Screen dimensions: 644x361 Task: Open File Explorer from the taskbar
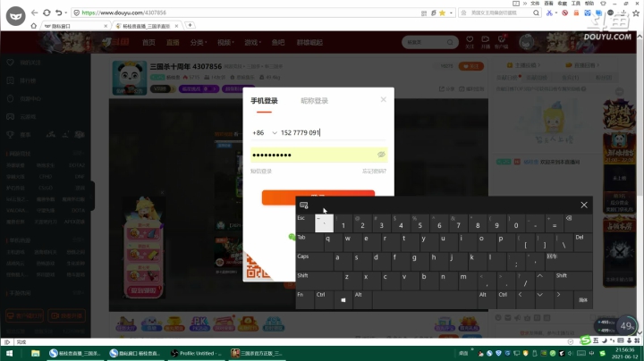point(35,353)
